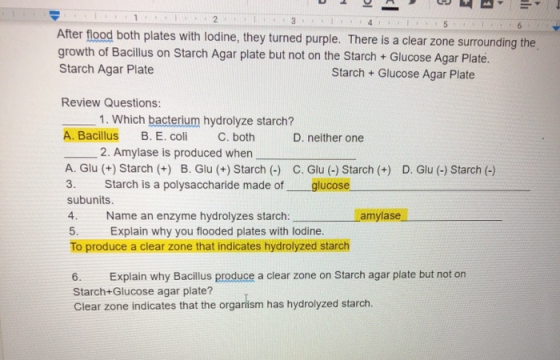Click highlighted line "To produce a clear zone"
This screenshot has width=560, height=360.
[210, 246]
